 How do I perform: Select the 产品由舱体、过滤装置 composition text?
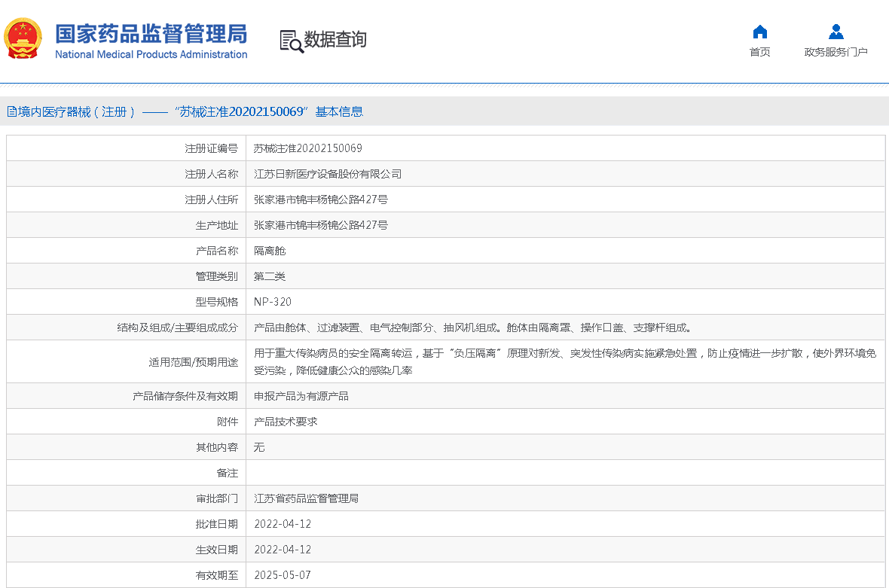472,328
